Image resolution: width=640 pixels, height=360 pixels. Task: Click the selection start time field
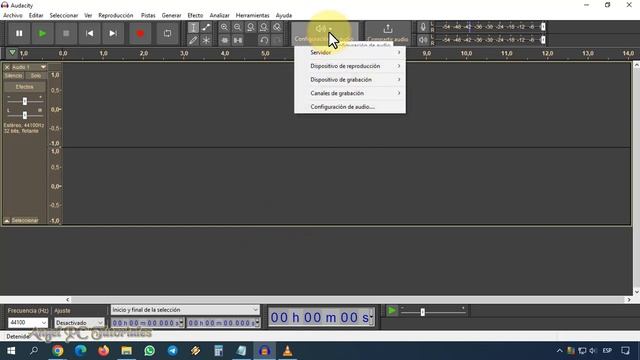pyautogui.click(x=147, y=323)
